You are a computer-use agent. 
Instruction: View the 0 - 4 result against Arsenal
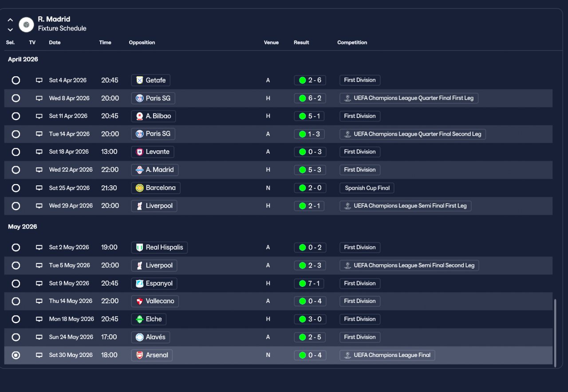coord(310,355)
